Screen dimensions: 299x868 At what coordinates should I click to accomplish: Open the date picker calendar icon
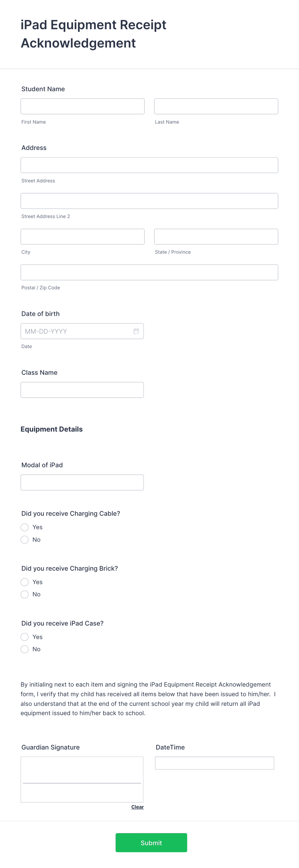(x=136, y=331)
